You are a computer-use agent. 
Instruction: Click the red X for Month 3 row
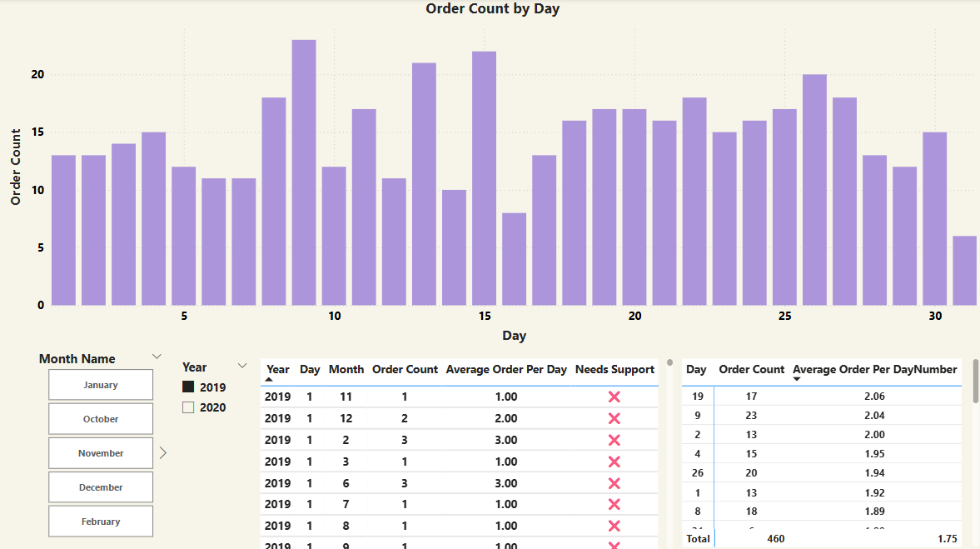click(614, 462)
